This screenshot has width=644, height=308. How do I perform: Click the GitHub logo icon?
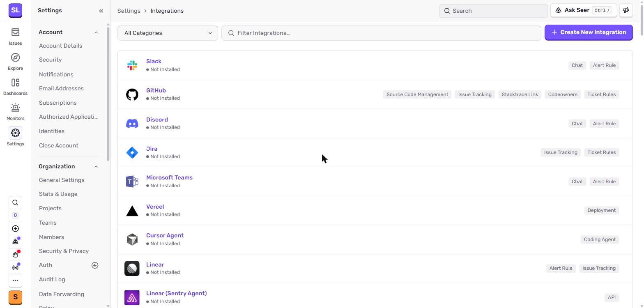click(x=132, y=94)
